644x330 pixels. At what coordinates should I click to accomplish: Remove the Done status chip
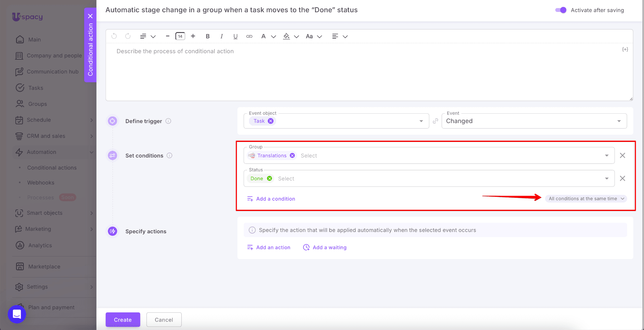click(269, 179)
